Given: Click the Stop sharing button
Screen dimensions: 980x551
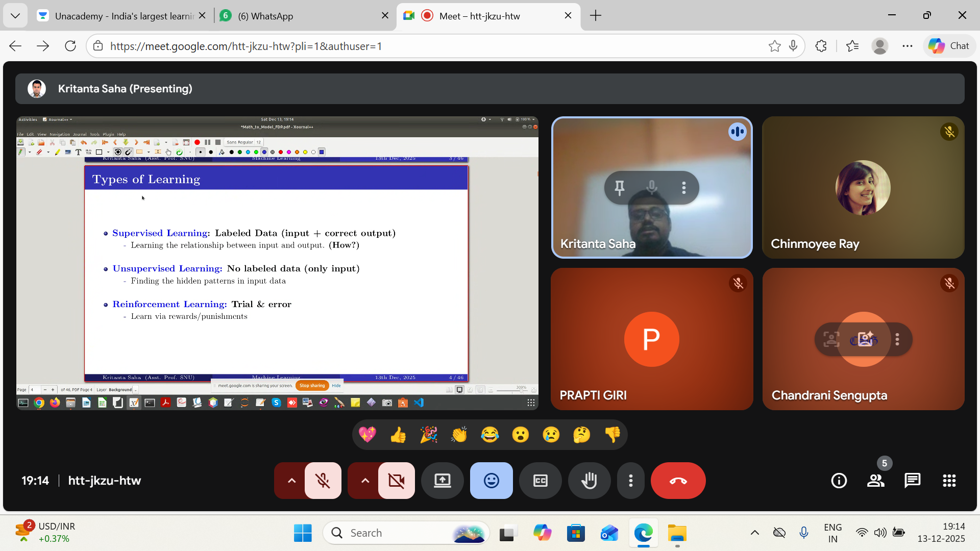Looking at the screenshot, I should 312,386.
